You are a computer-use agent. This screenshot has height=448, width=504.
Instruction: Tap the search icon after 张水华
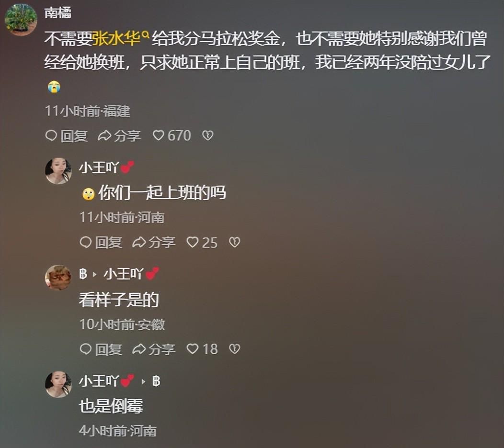tap(145, 34)
